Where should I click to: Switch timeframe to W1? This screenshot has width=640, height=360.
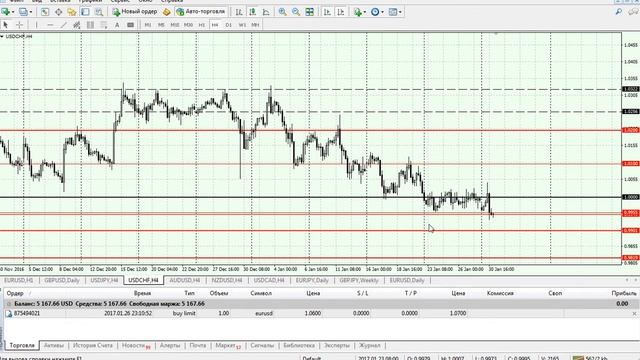[242, 25]
